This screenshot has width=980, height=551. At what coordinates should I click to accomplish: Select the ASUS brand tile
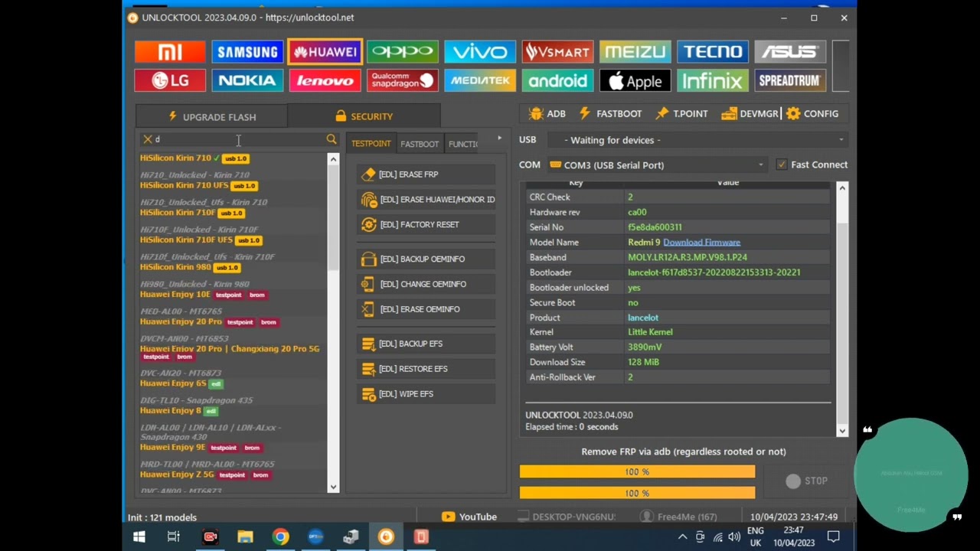790,51
